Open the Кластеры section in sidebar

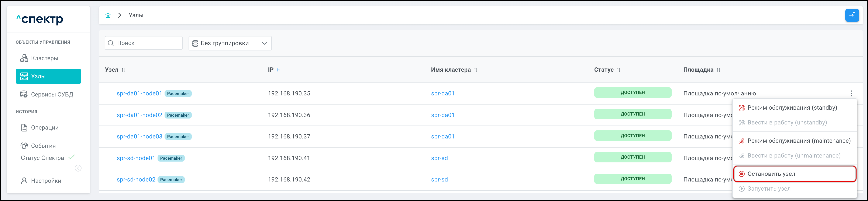44,58
